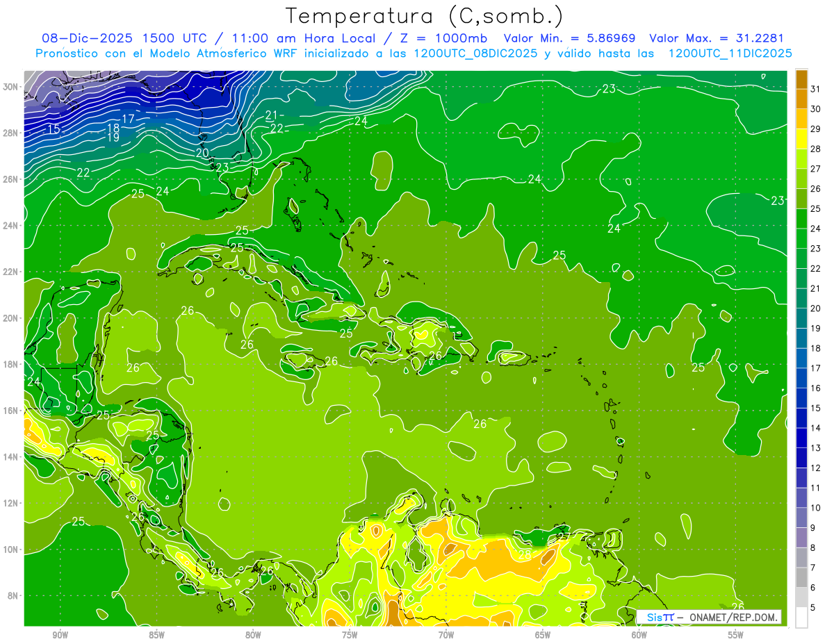
Task: Click the "Z = 1000mb" pressure level text
Action: coord(443,38)
